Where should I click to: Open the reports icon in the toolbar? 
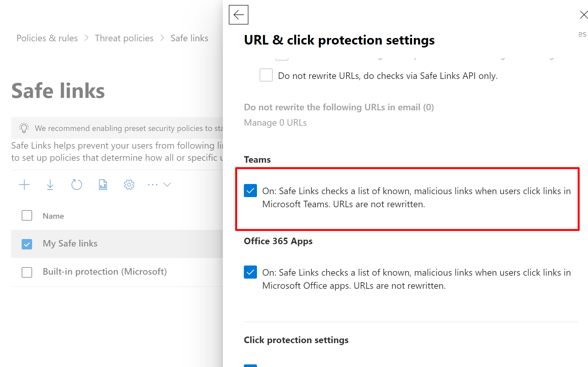(x=103, y=185)
